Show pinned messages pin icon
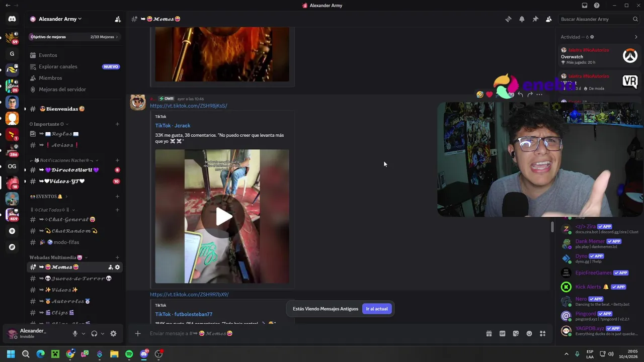 pos(535,19)
